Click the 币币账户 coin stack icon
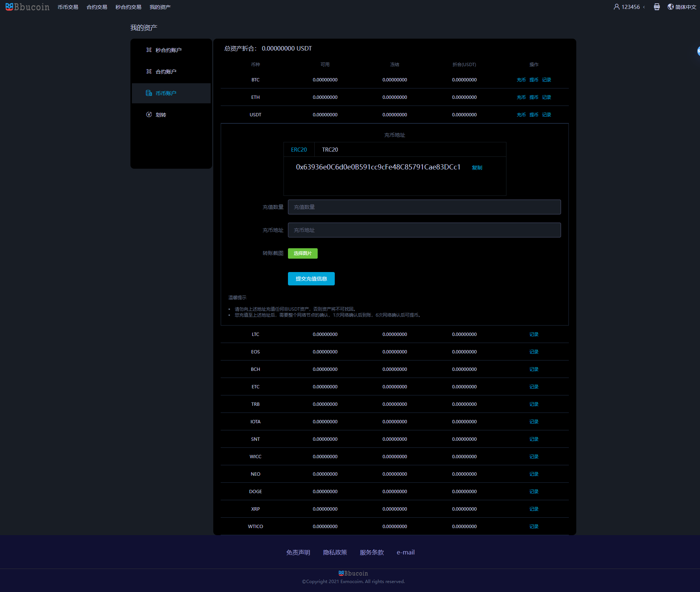The width and height of the screenshot is (700, 592). 149,93
